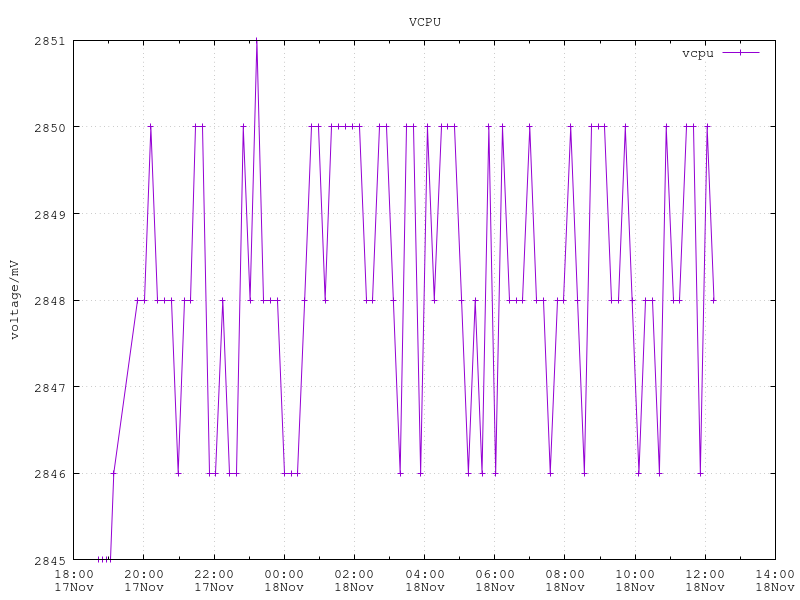Click the 2848 y-axis tick label
The image size is (800, 600).
click(49, 300)
